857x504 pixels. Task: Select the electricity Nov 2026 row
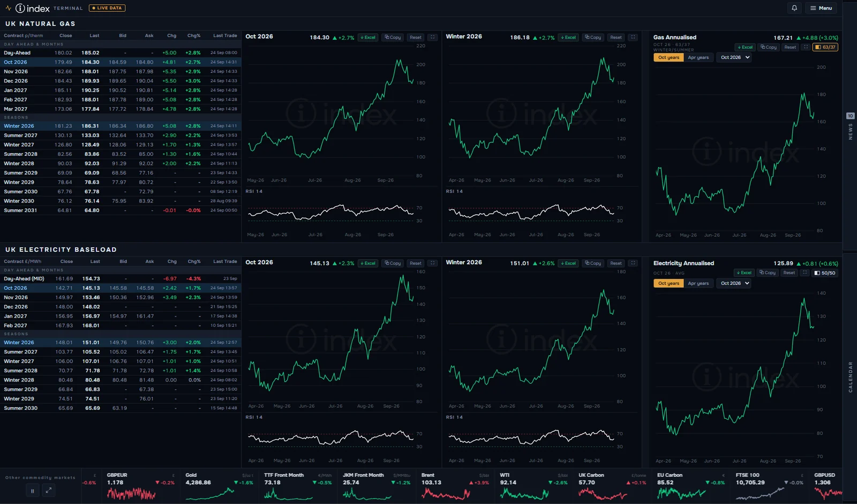click(121, 297)
